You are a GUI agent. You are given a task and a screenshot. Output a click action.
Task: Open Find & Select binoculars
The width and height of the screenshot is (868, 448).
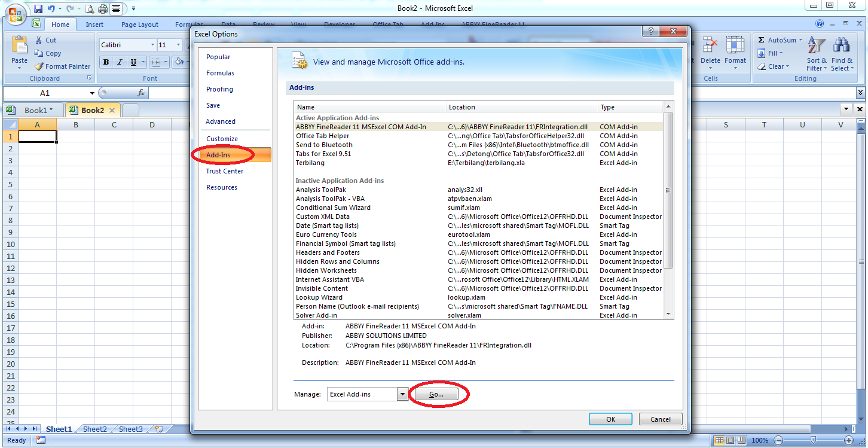pyautogui.click(x=842, y=54)
